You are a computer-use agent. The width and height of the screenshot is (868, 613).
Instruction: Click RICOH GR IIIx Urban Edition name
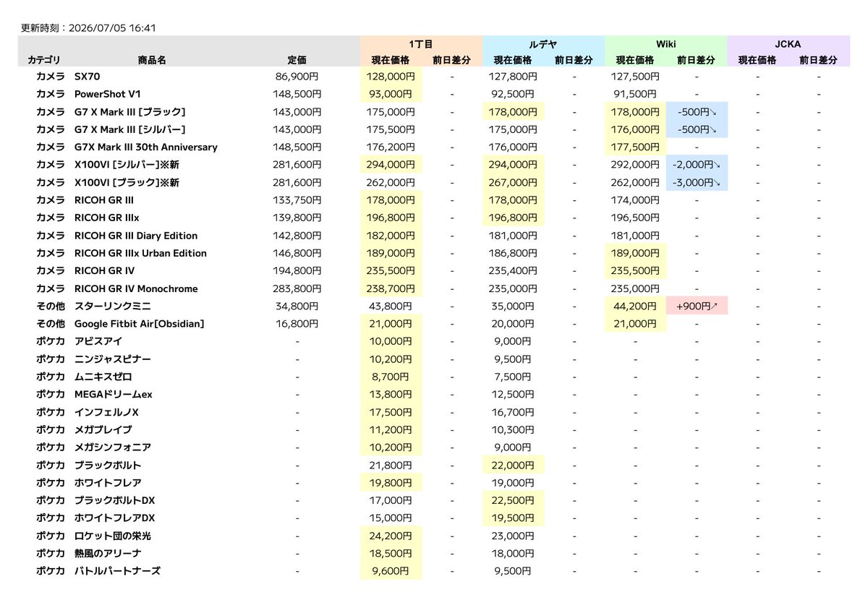click(140, 253)
